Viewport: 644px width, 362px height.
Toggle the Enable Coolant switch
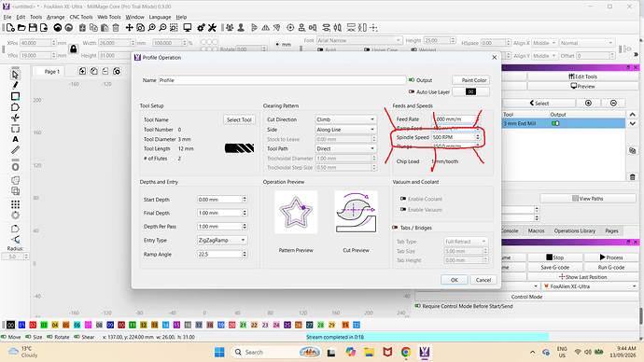pos(403,199)
